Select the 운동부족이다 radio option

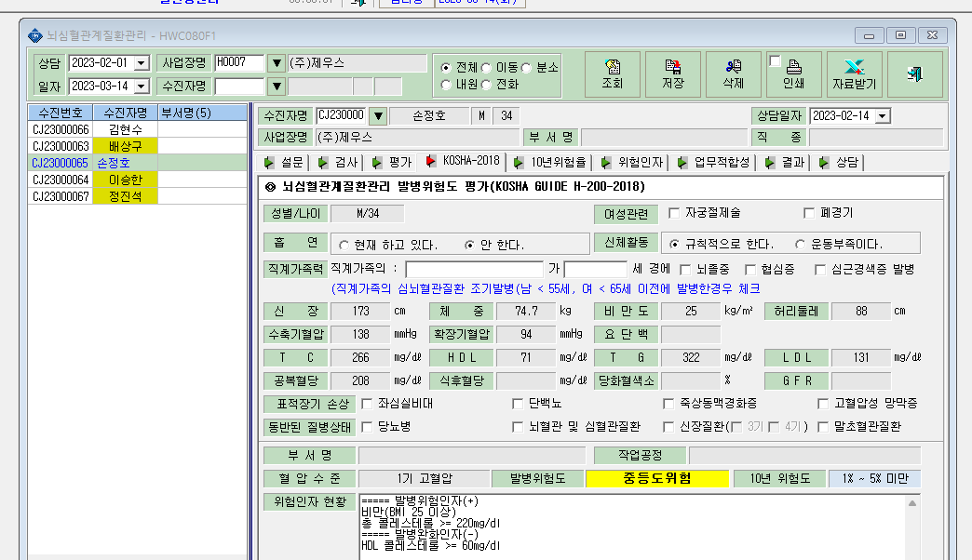[801, 244]
